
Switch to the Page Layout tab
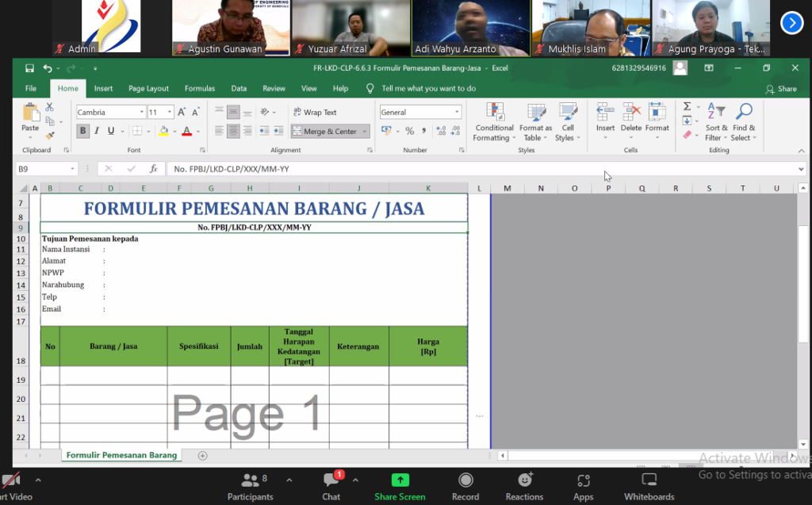coord(148,89)
